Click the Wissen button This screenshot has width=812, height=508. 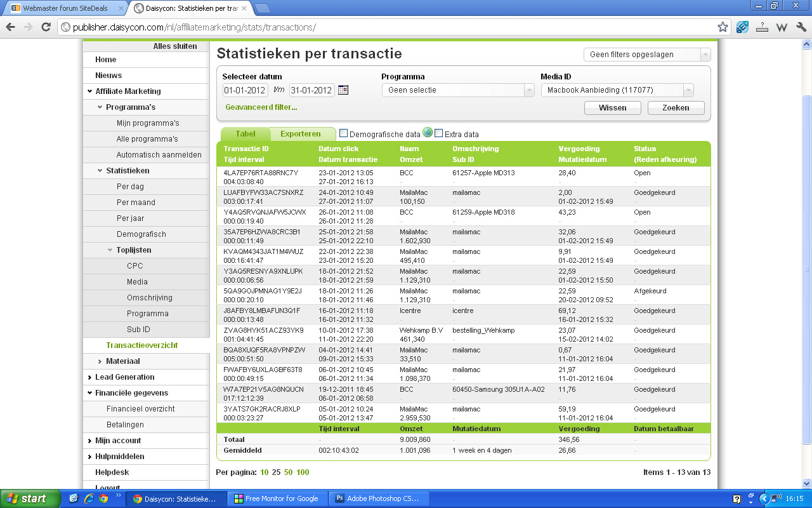click(x=613, y=108)
